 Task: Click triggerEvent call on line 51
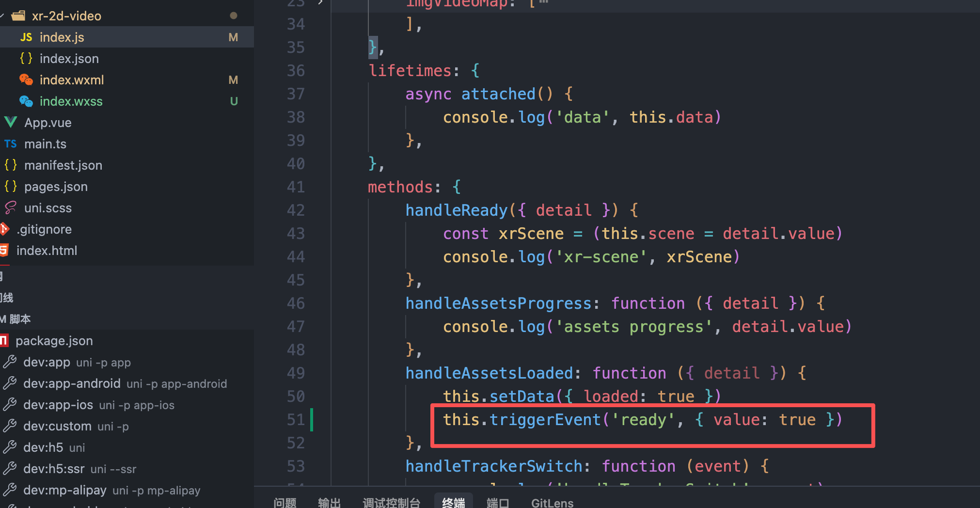[x=545, y=420]
